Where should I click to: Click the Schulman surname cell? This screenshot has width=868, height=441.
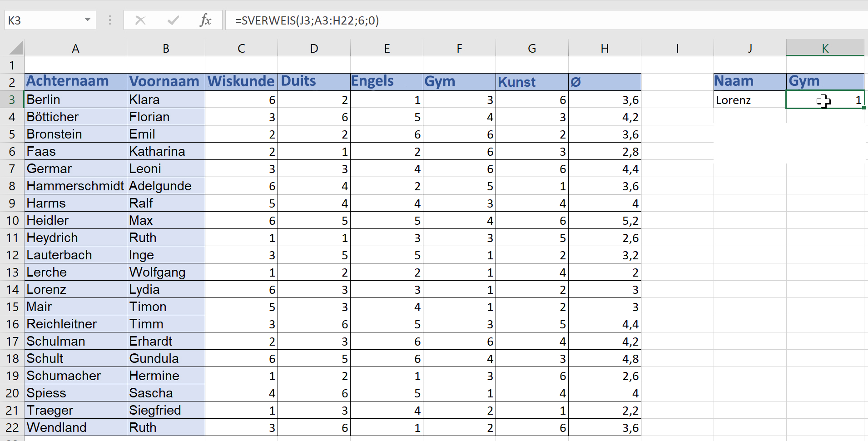(75, 341)
